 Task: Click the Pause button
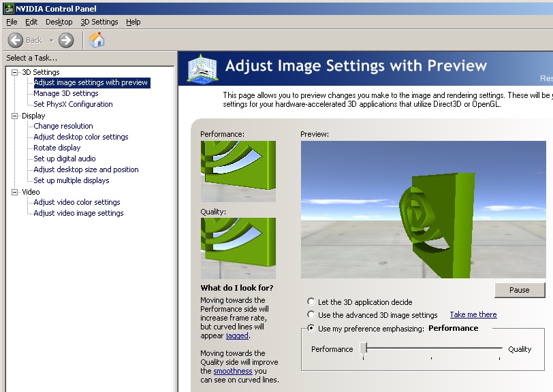tap(520, 290)
